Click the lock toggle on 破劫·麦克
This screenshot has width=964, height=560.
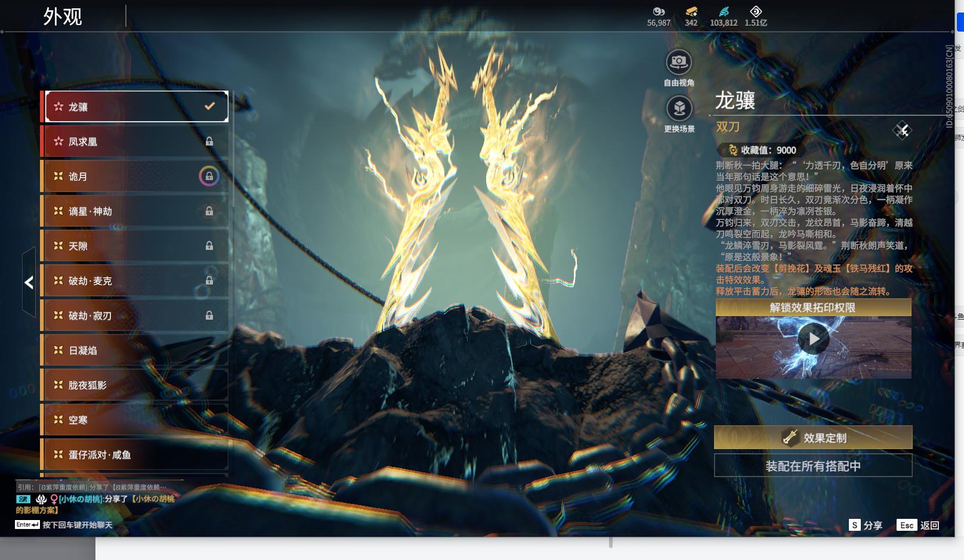click(x=209, y=280)
